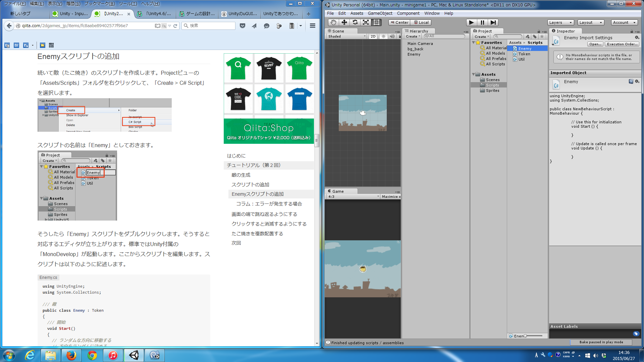Click the save search star icon in Project panel

pyautogui.click(x=542, y=37)
